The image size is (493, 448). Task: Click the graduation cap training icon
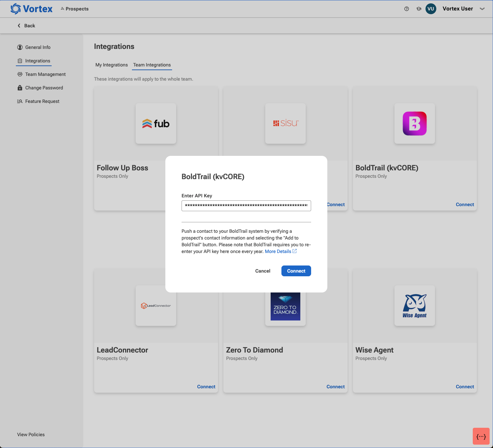coord(419,9)
